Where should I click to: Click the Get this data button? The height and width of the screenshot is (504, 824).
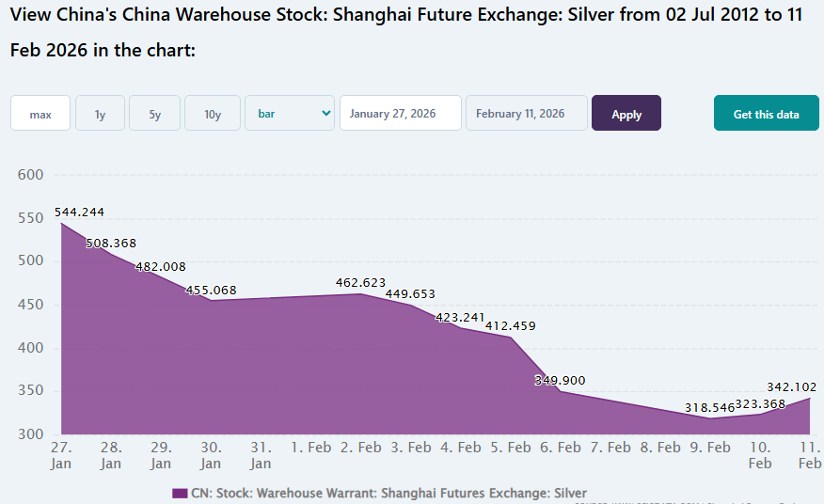[x=766, y=114]
